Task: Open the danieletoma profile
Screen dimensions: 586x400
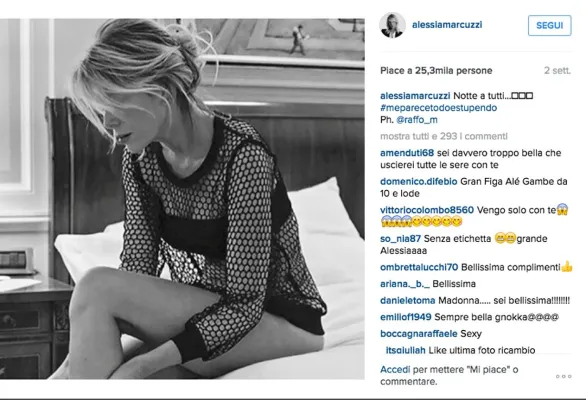Action: [407, 300]
